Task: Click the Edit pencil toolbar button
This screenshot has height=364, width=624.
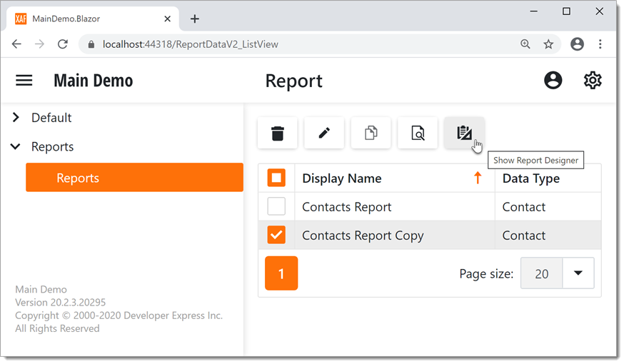Action: (324, 133)
